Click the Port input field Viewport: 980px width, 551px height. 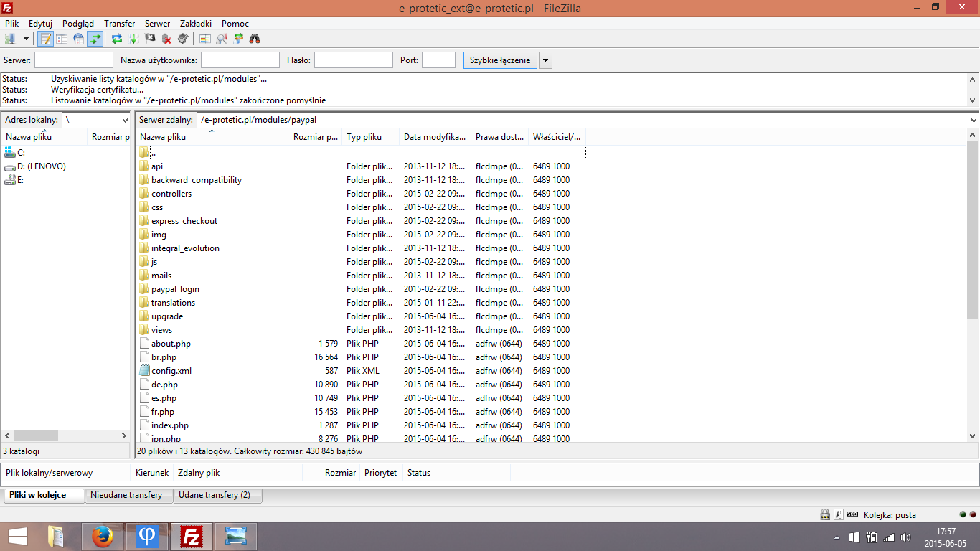point(438,60)
